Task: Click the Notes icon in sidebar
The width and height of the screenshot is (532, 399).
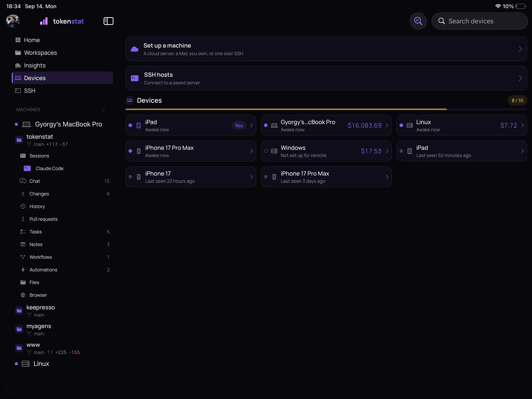Action: click(x=23, y=245)
